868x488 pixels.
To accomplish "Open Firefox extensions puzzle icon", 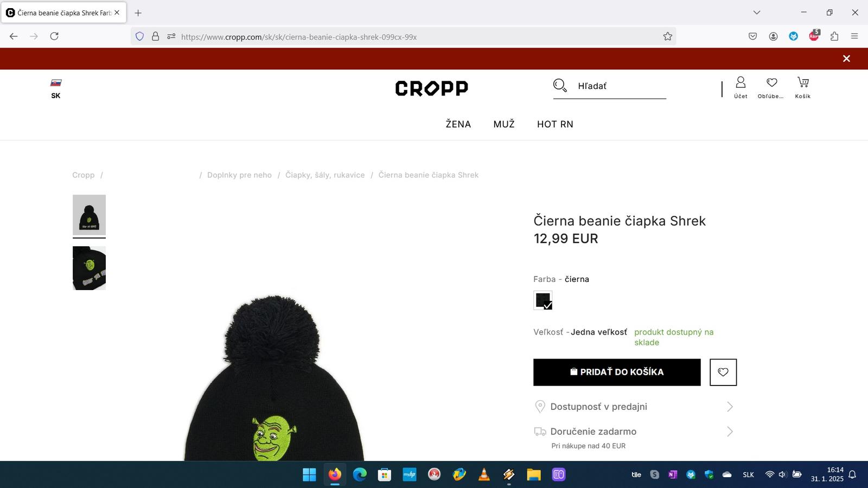I will coord(834,36).
